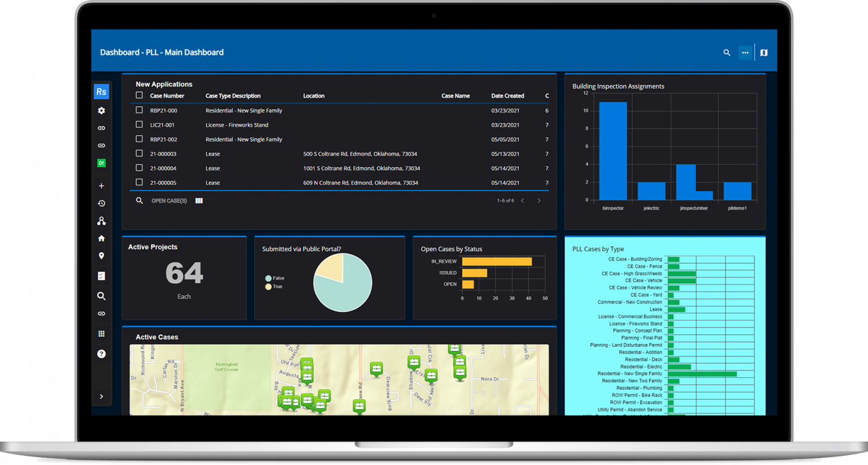Click the binspector bar in inspection chart
This screenshot has width=868, height=465.
click(613, 151)
